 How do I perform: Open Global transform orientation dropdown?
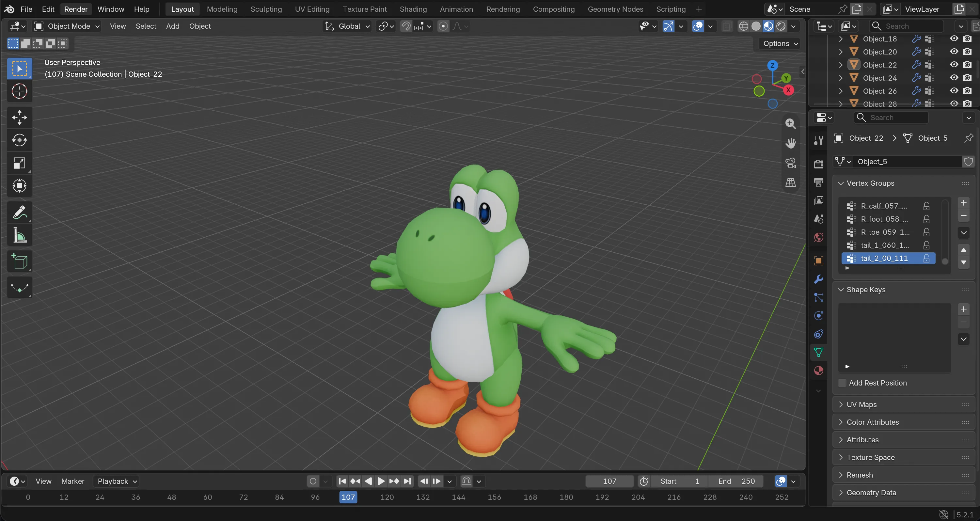pos(347,26)
